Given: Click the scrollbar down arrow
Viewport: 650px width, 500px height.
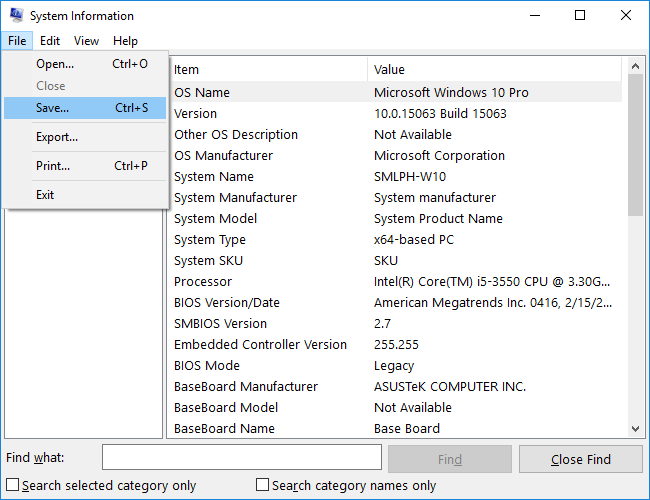Looking at the screenshot, I should pos(635,429).
